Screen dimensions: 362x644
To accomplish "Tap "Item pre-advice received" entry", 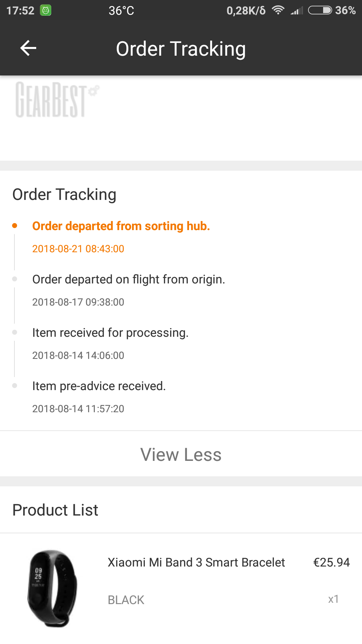I will click(x=99, y=386).
